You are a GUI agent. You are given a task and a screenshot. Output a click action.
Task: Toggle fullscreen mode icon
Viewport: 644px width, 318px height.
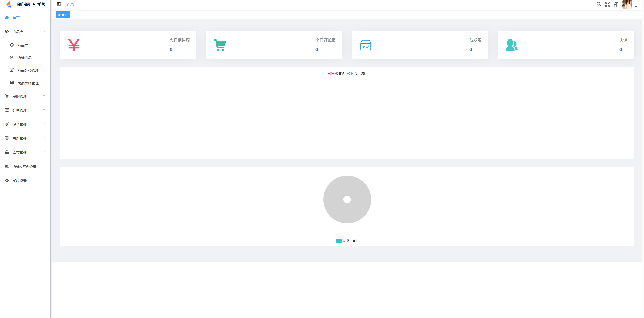[608, 4]
